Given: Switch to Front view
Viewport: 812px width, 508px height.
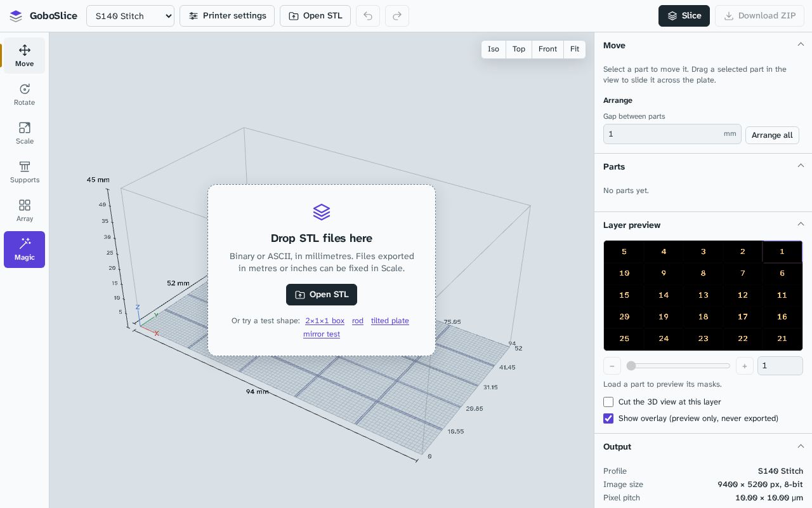Looking at the screenshot, I should pyautogui.click(x=547, y=49).
